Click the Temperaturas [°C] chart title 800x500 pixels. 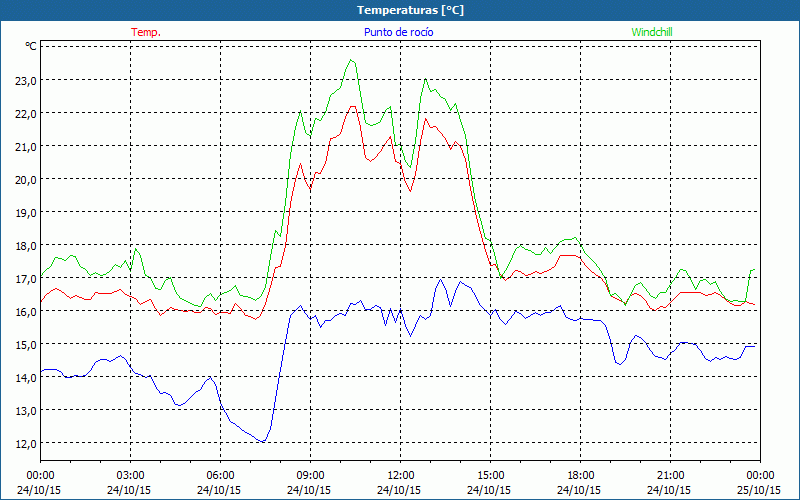(x=410, y=10)
